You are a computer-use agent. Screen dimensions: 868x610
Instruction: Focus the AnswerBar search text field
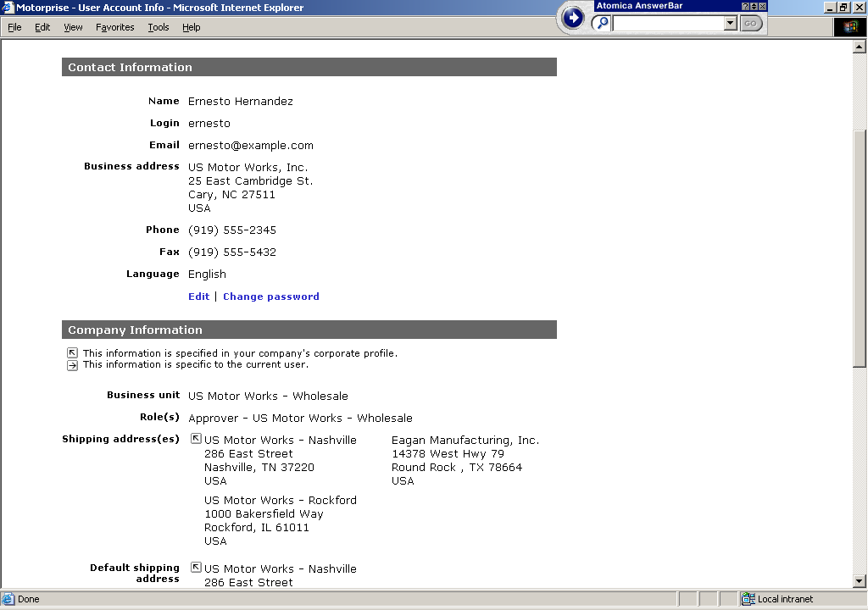pyautogui.click(x=669, y=23)
